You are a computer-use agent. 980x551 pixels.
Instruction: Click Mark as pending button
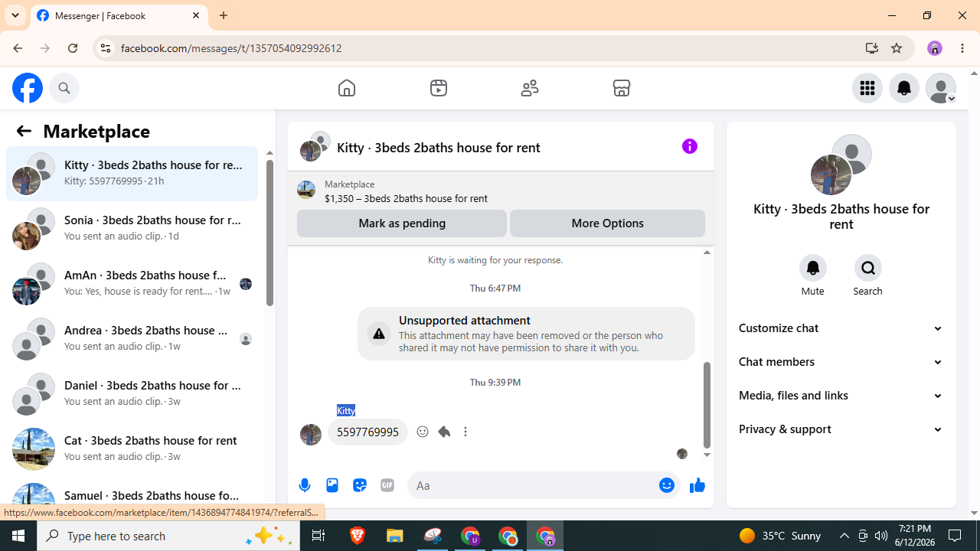pyautogui.click(x=402, y=223)
